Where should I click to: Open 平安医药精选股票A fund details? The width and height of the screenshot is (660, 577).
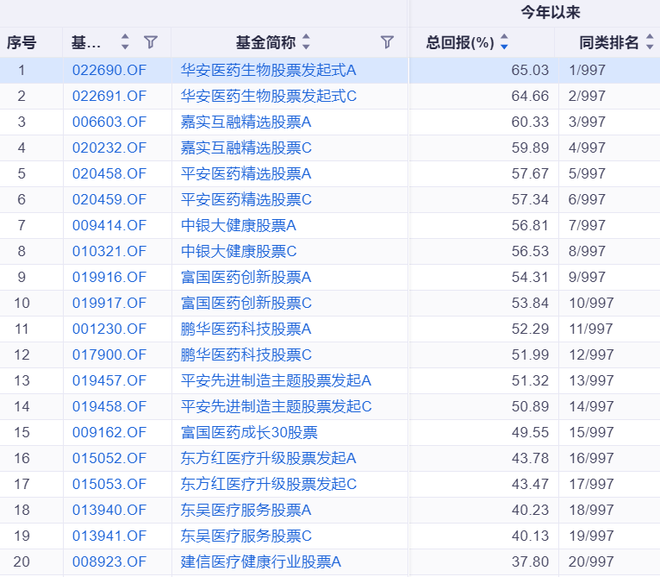(246, 174)
